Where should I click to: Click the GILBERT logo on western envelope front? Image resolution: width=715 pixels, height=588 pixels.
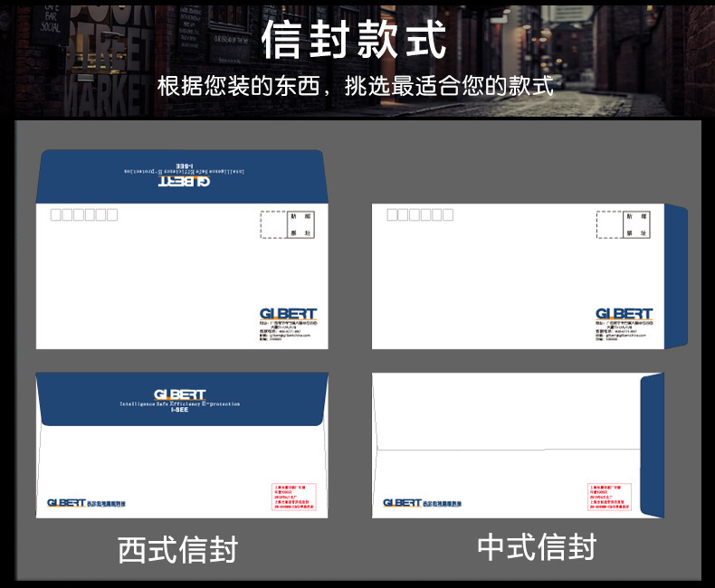pyautogui.click(x=288, y=314)
